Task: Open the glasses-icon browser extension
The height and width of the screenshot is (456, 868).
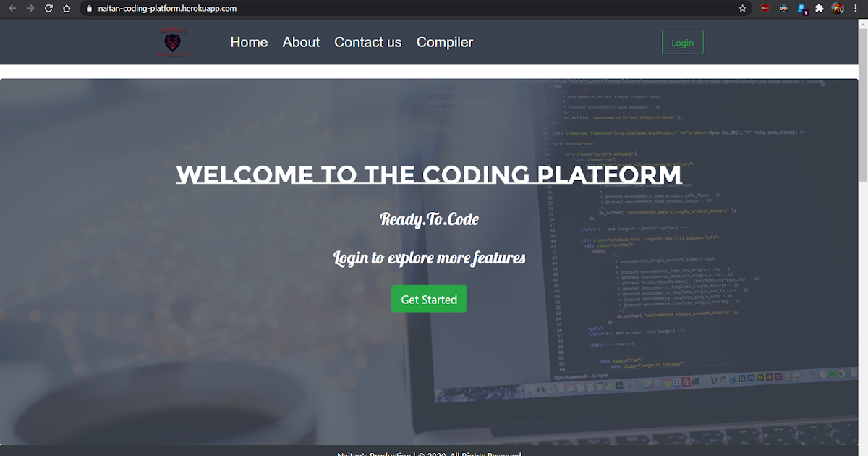Action: pos(783,9)
